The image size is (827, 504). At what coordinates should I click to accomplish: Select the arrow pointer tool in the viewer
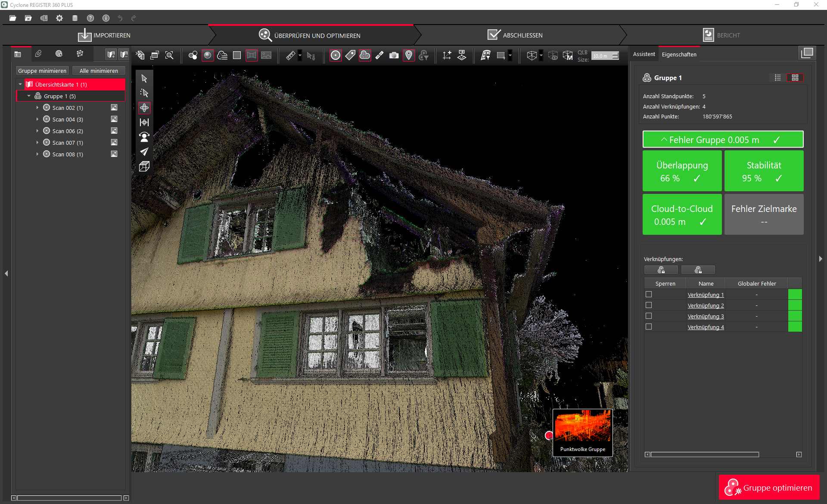pyautogui.click(x=144, y=78)
